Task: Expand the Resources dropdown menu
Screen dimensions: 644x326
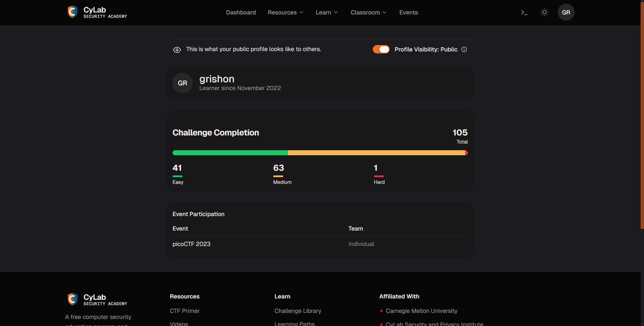Action: click(285, 12)
